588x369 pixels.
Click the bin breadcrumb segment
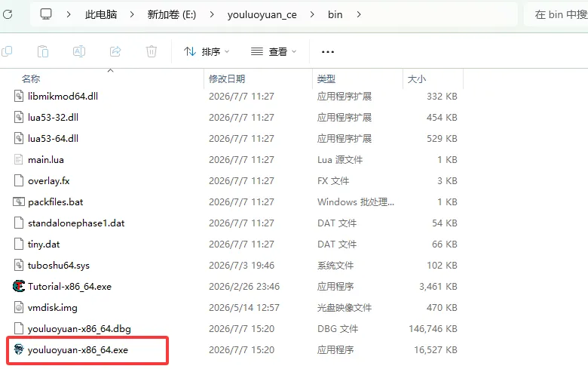335,14
